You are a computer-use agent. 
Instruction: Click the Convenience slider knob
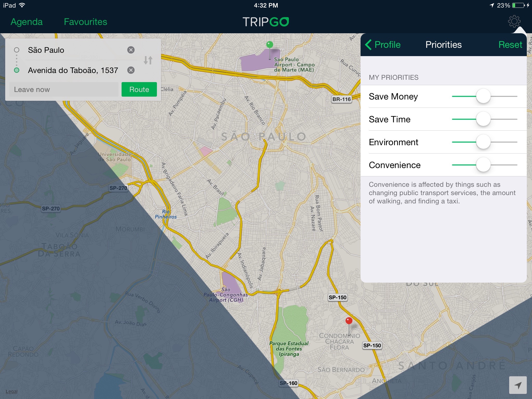483,165
